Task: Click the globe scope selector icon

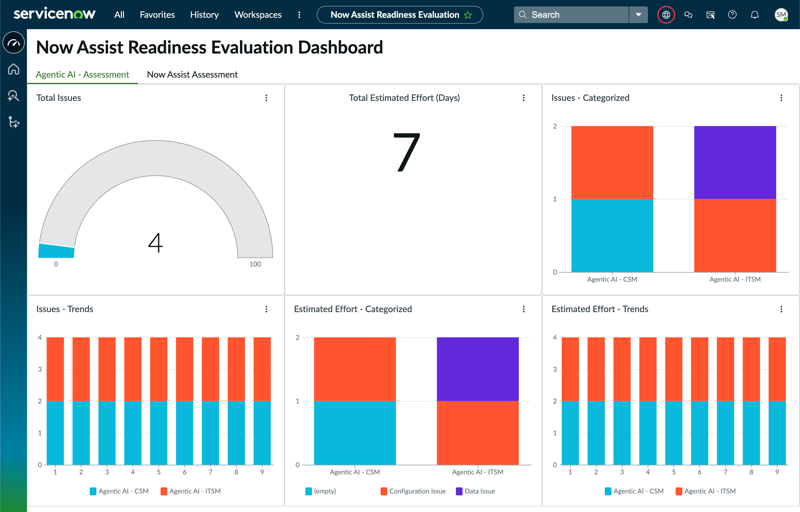Action: [666, 15]
